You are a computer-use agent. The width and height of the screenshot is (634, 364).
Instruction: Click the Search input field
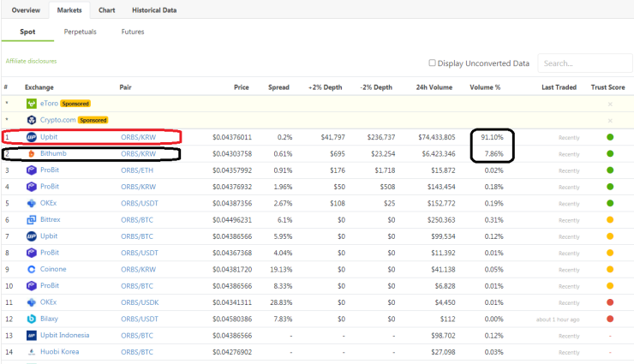(x=584, y=63)
